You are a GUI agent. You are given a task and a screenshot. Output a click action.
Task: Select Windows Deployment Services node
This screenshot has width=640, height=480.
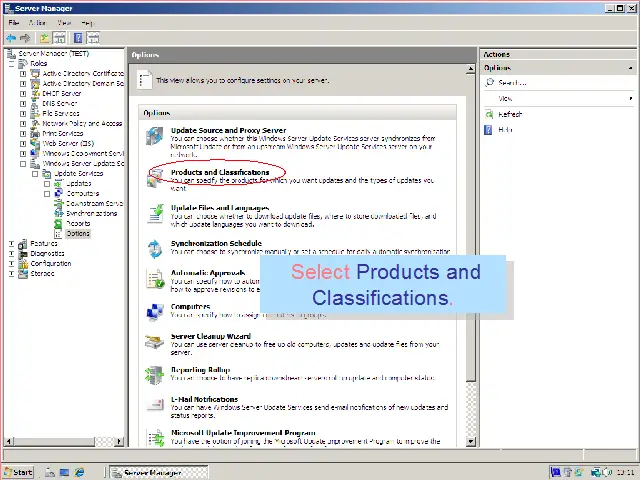click(x=83, y=153)
